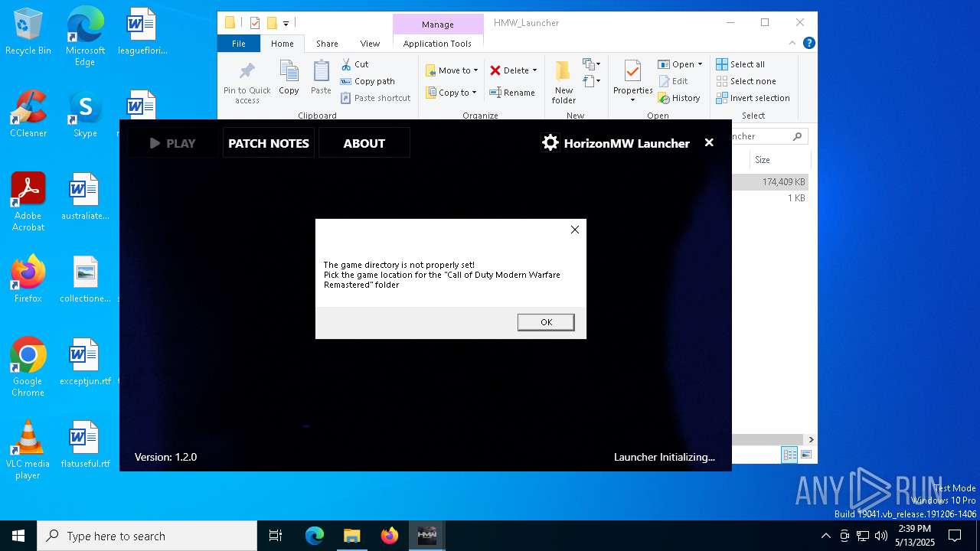Image resolution: width=980 pixels, height=551 pixels.
Task: Open File Explorer Help icon
Action: click(809, 43)
